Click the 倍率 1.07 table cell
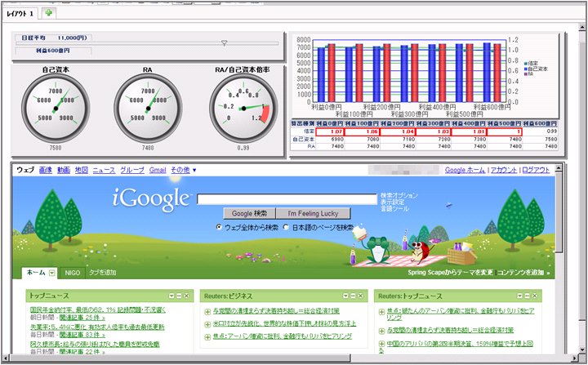 [x=330, y=132]
